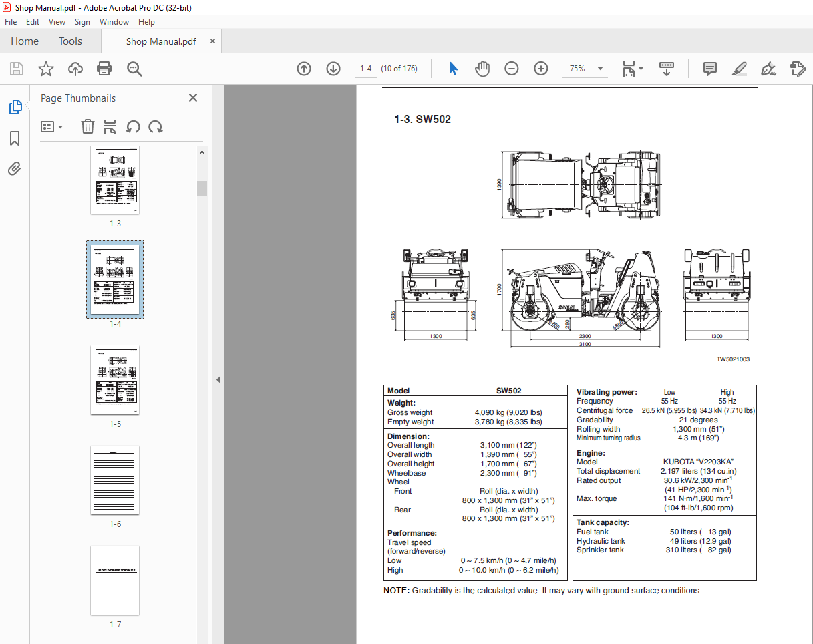
Task: Close the Shop Manual.pdf tab
Action: click(213, 41)
